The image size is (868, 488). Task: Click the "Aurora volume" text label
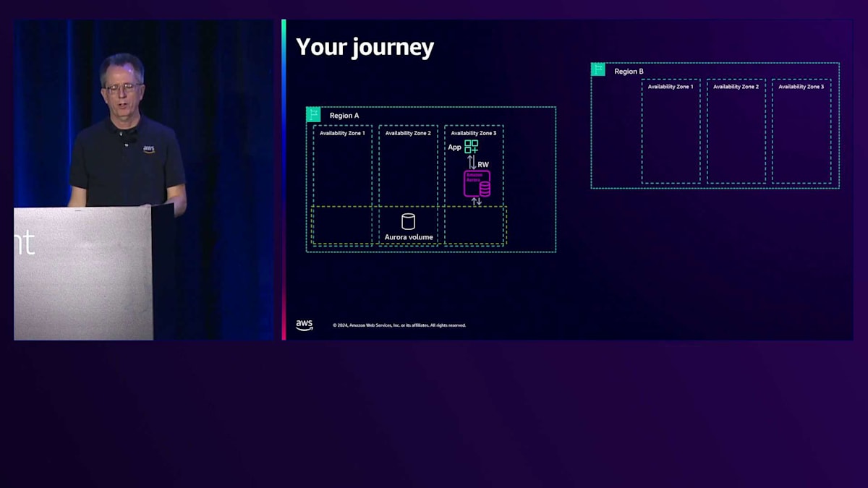[409, 237]
